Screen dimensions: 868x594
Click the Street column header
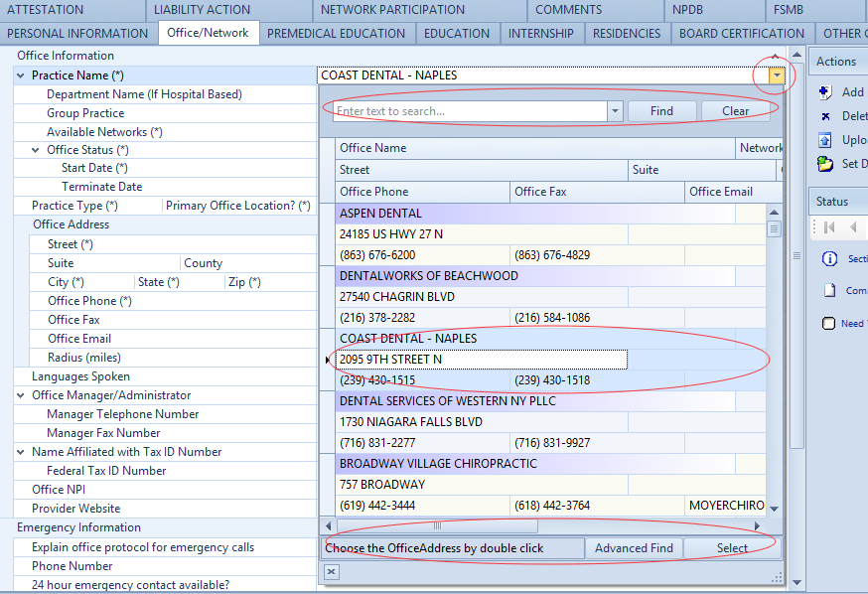(482, 170)
